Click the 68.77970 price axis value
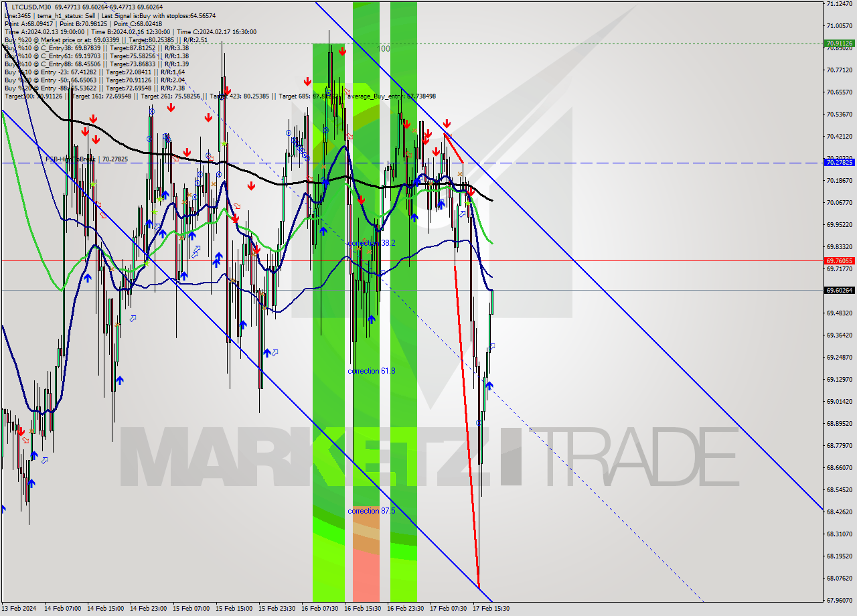Viewport: 857px width, 616px height. pos(839,445)
